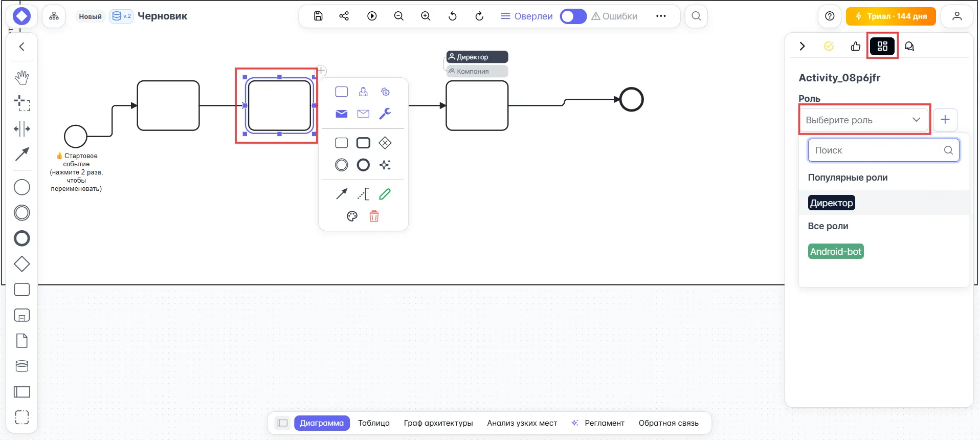Click the red trash delete icon
The width and height of the screenshot is (980, 440).
(374, 216)
